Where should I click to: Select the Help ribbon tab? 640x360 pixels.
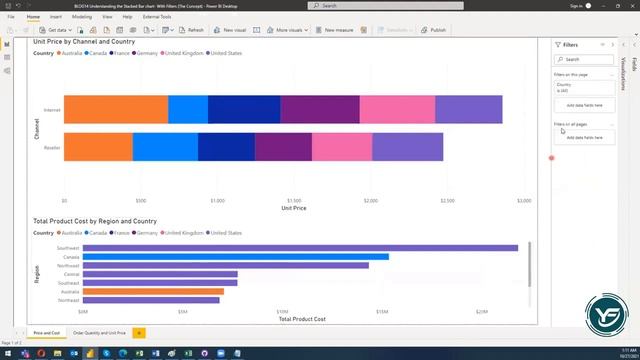127,17
